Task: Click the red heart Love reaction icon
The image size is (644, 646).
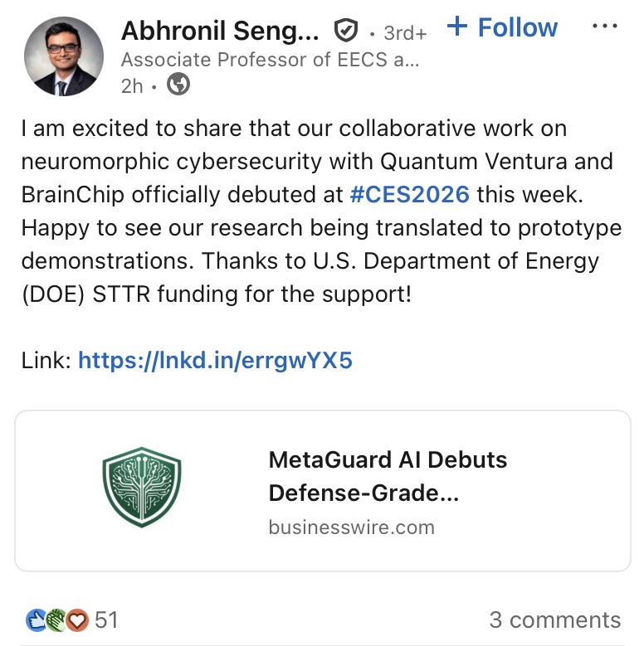Action: point(77,619)
